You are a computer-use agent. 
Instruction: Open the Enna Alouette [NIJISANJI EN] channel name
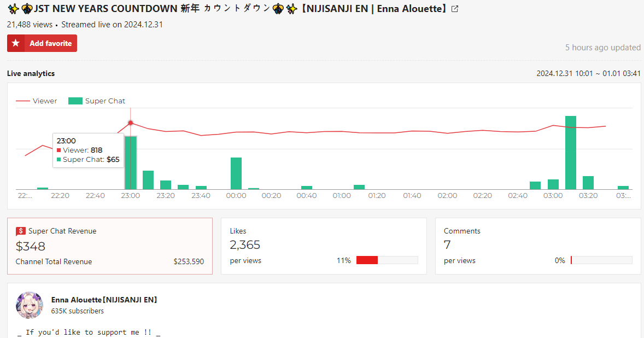tap(104, 300)
